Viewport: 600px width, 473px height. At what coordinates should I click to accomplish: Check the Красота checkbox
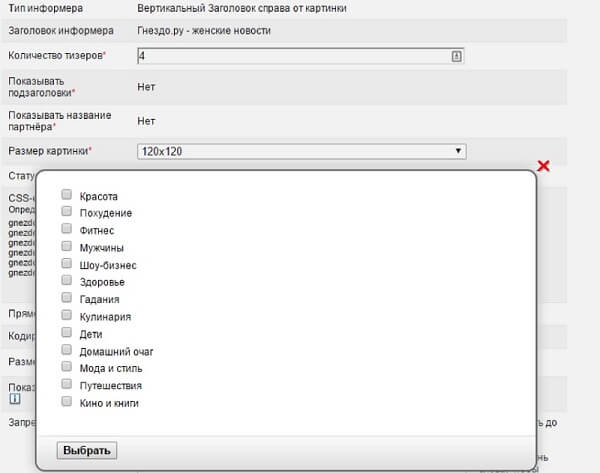pyautogui.click(x=66, y=195)
